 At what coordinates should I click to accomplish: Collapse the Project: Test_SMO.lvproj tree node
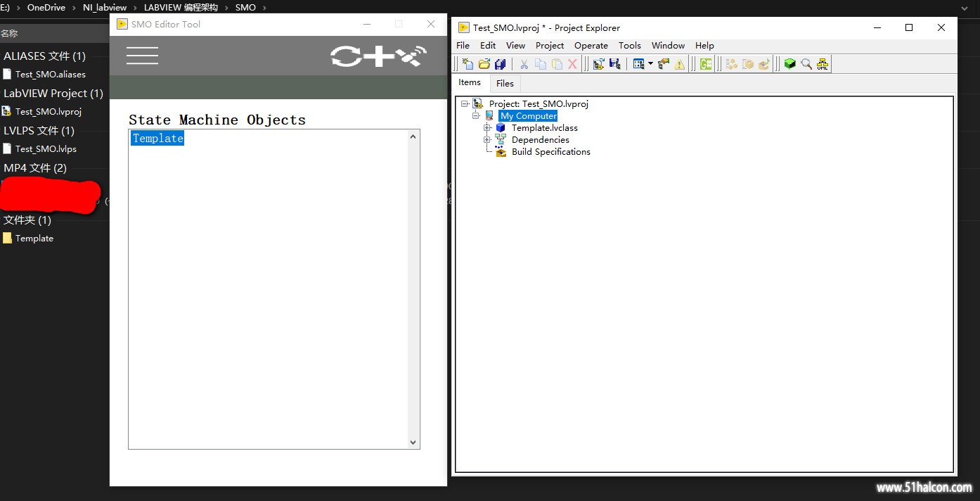click(465, 103)
